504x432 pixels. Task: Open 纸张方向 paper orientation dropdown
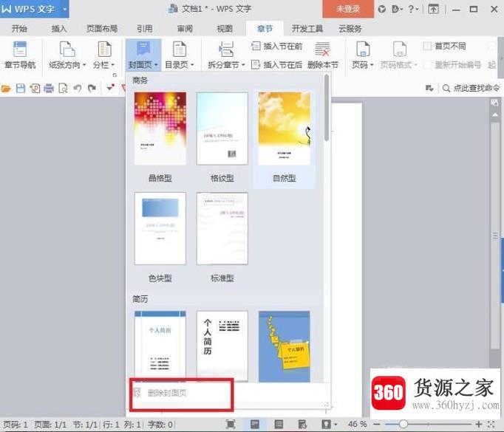pyautogui.click(x=67, y=55)
